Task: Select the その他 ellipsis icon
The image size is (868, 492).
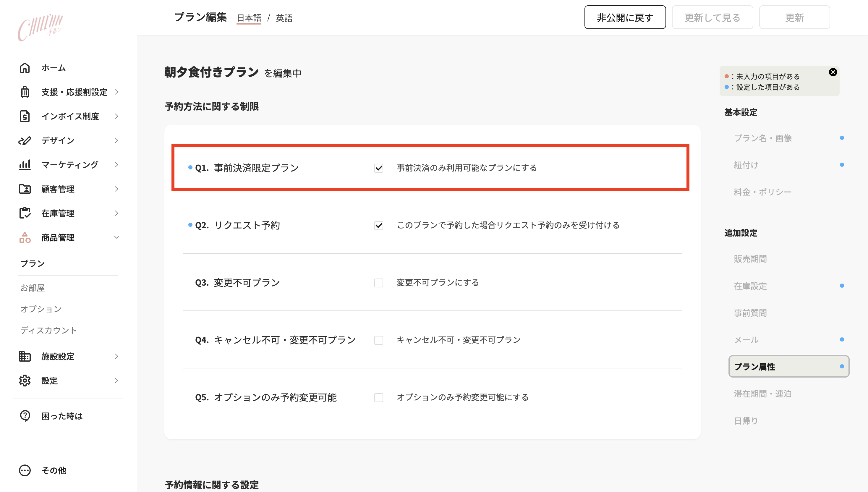Action: tap(25, 470)
